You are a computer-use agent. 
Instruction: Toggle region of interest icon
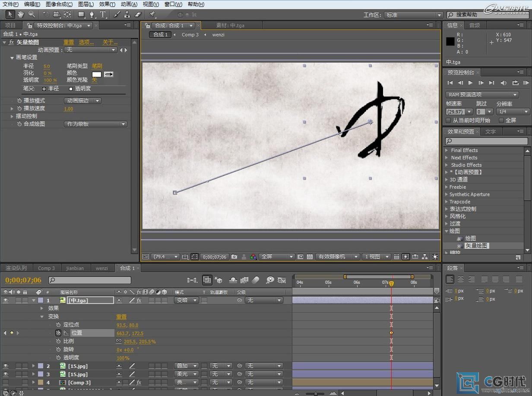click(301, 257)
